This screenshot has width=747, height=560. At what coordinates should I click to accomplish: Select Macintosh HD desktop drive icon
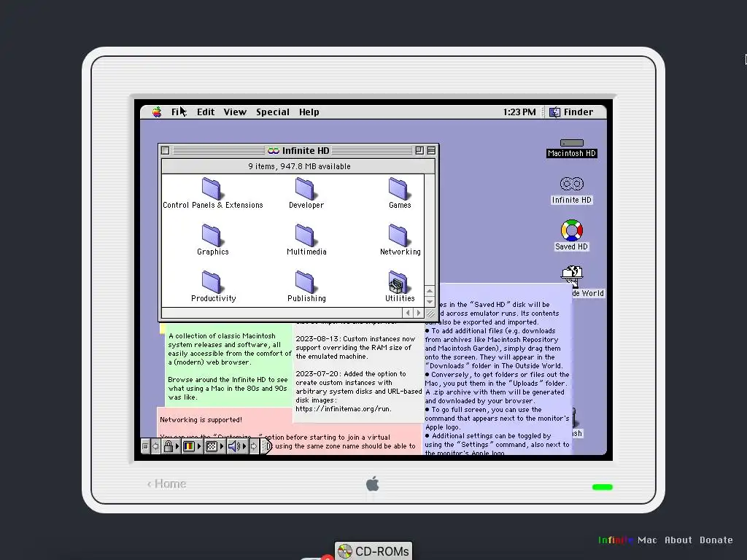[572, 143]
